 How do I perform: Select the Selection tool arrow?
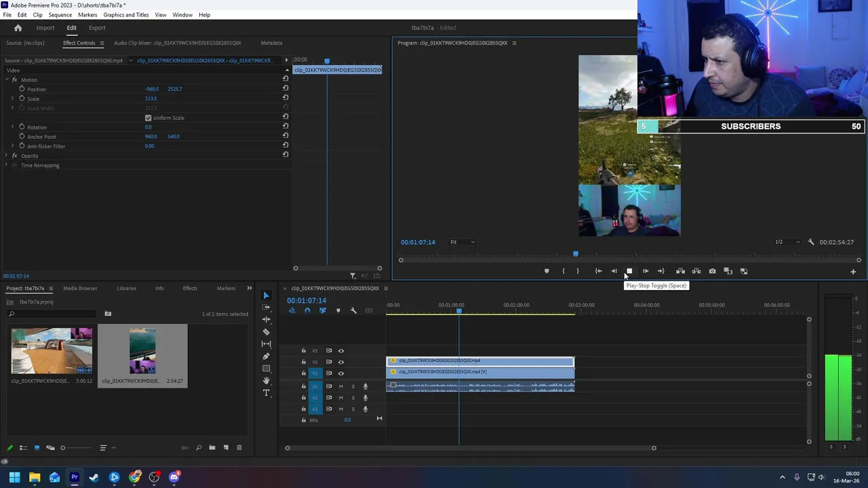tap(266, 296)
